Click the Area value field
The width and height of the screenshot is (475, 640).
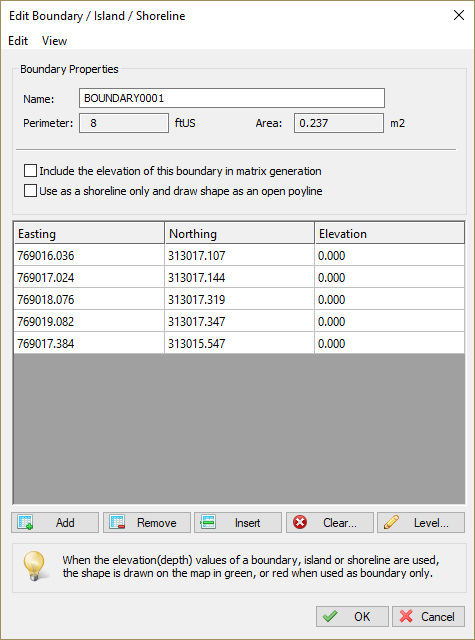coord(339,123)
